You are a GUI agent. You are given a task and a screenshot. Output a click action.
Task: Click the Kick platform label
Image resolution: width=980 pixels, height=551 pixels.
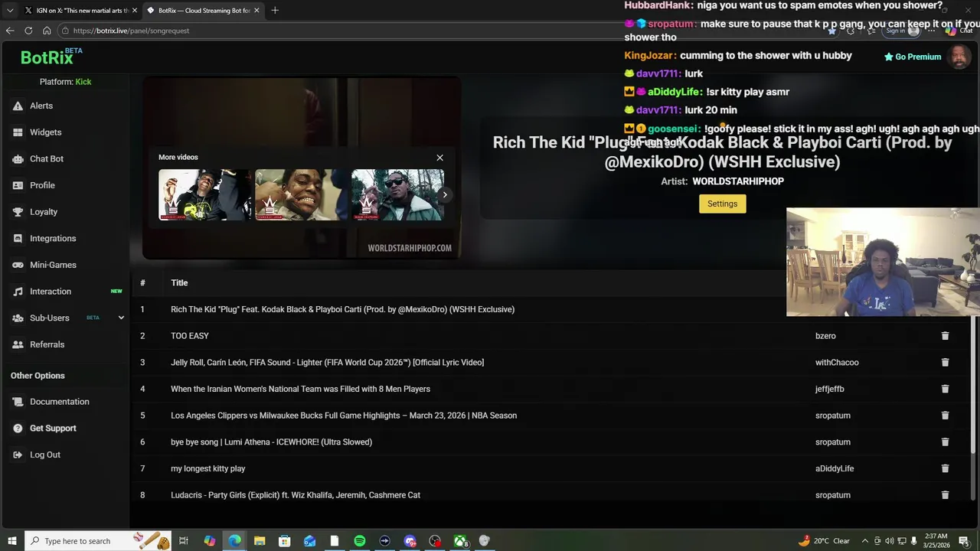point(83,82)
